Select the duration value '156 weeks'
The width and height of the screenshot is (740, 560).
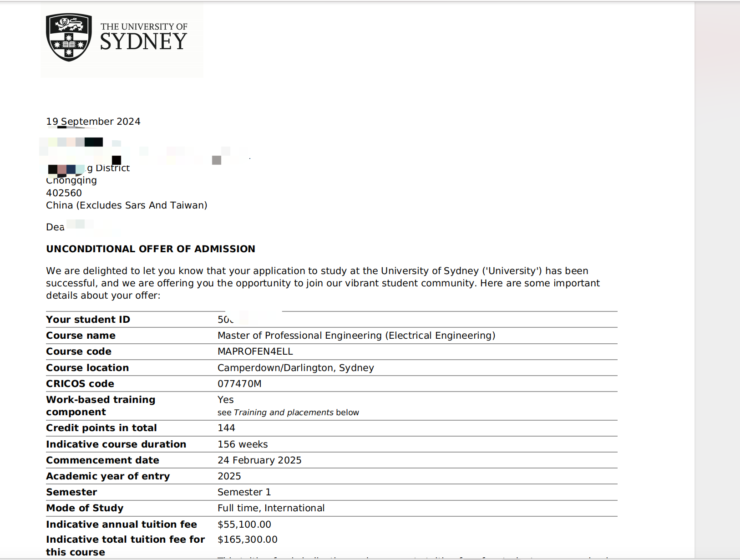coord(243,444)
